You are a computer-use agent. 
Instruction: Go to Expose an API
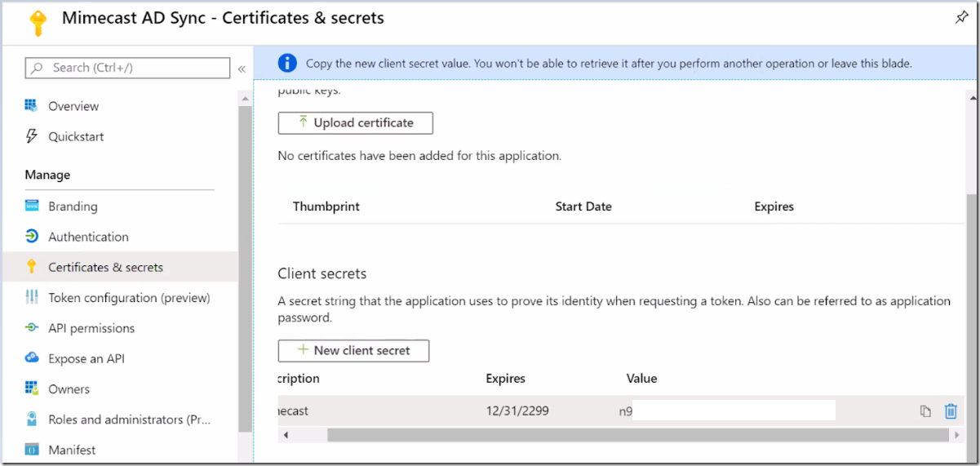(86, 358)
